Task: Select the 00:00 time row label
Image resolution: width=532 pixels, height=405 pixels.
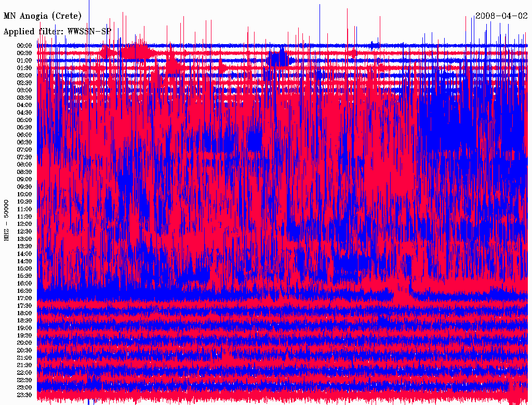Action: pyautogui.click(x=24, y=46)
